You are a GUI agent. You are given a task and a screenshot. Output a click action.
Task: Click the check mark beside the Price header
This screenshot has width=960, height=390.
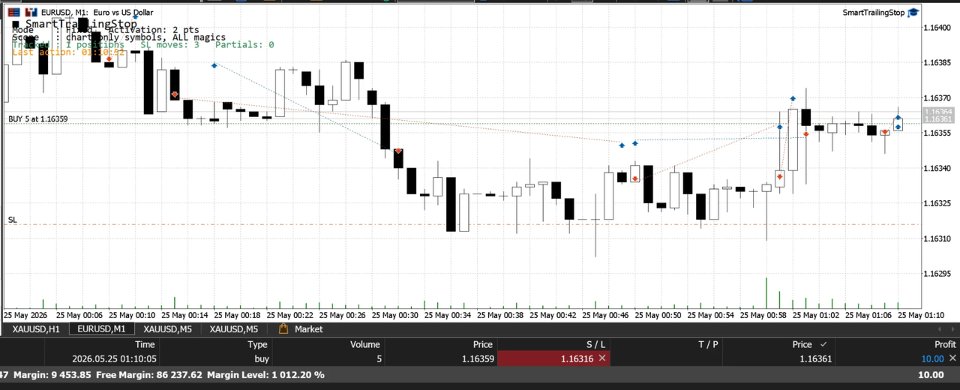point(823,345)
